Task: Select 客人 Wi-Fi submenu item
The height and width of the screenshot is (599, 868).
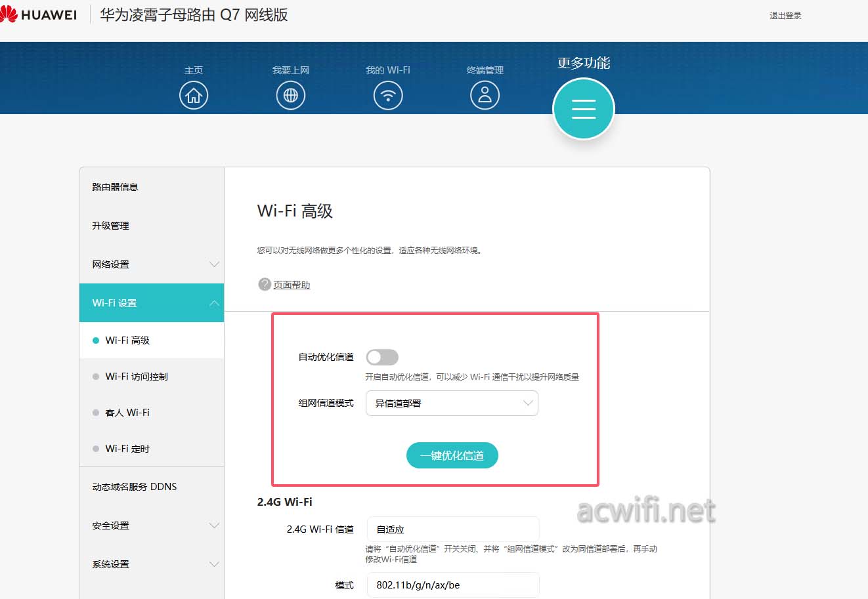Action: (x=152, y=413)
